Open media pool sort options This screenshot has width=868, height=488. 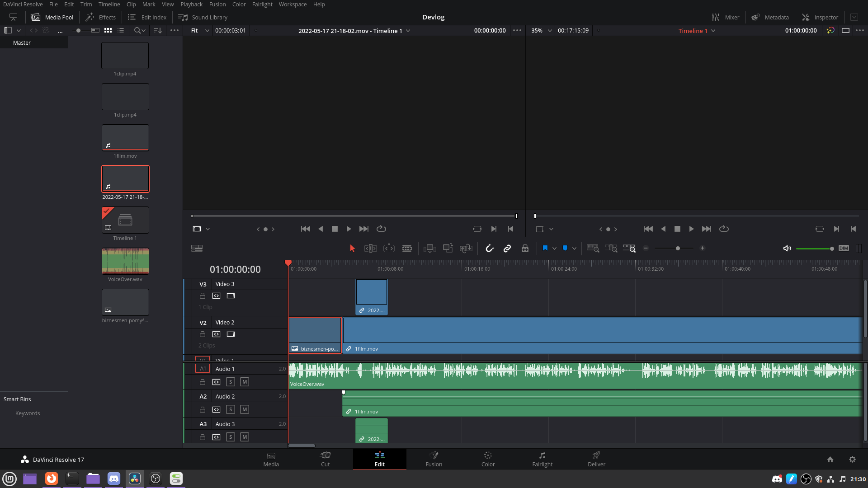[x=158, y=30]
